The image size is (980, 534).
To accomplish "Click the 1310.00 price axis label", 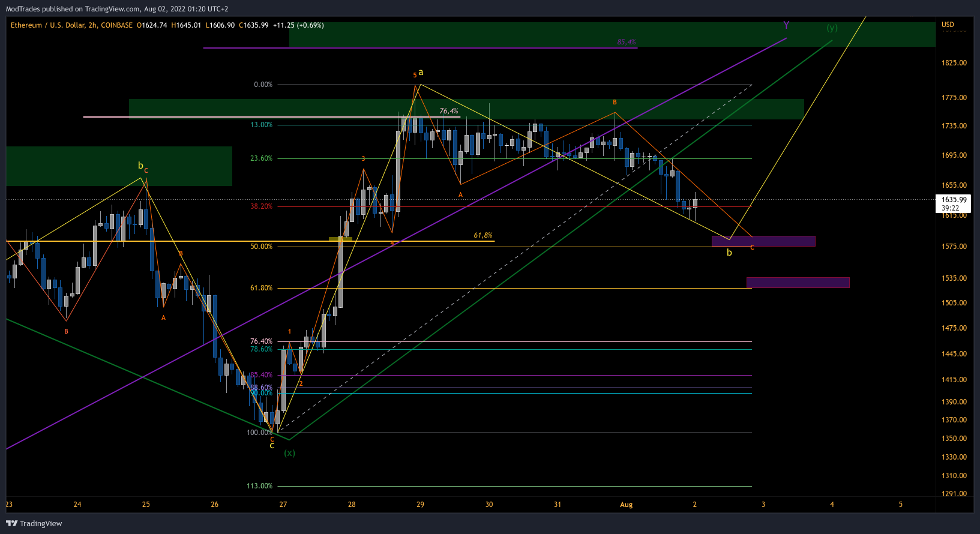I will tap(954, 476).
